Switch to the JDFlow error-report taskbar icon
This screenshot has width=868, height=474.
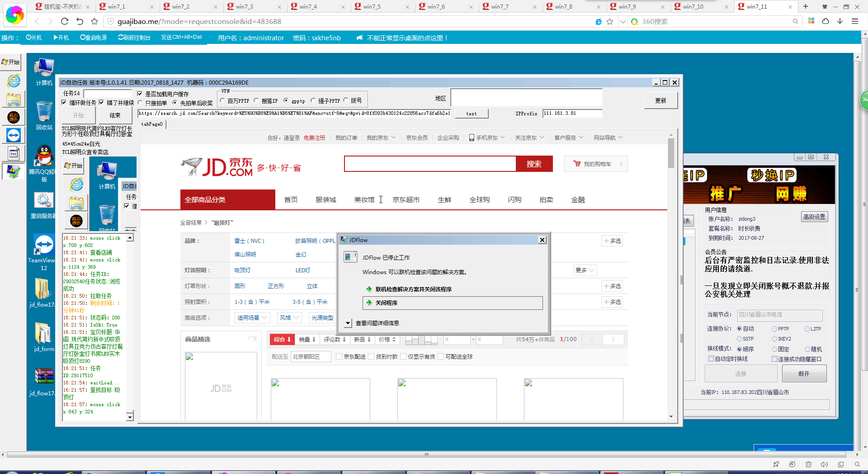coord(14,171)
